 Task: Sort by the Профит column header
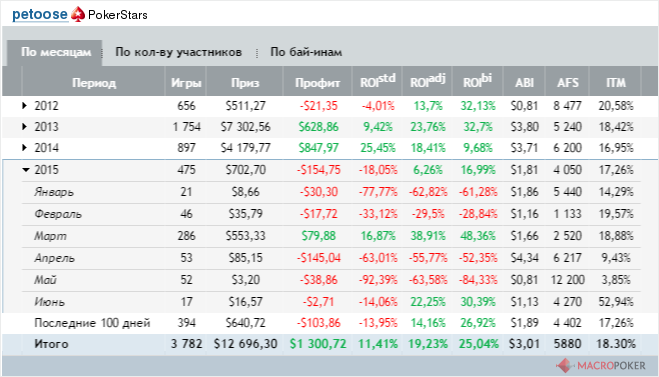(317, 82)
